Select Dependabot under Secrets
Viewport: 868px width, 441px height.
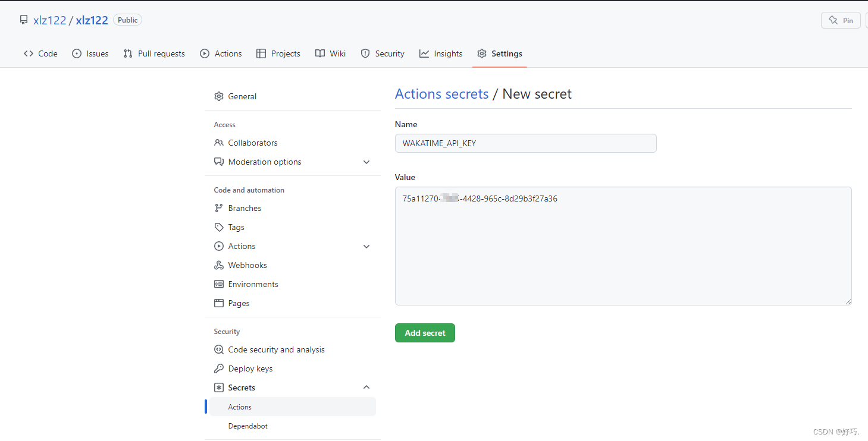[293, 426]
